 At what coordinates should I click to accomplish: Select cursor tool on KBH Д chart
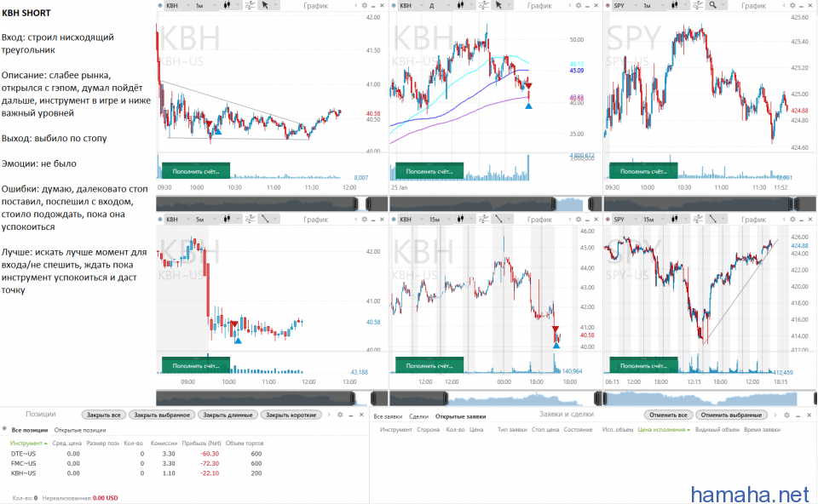click(x=498, y=5)
